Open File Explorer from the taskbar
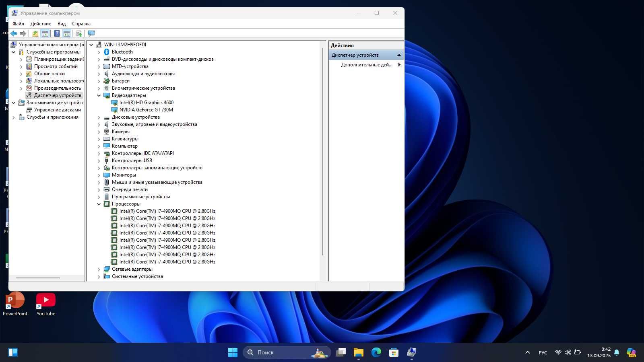The width and height of the screenshot is (644, 362). 358,352
